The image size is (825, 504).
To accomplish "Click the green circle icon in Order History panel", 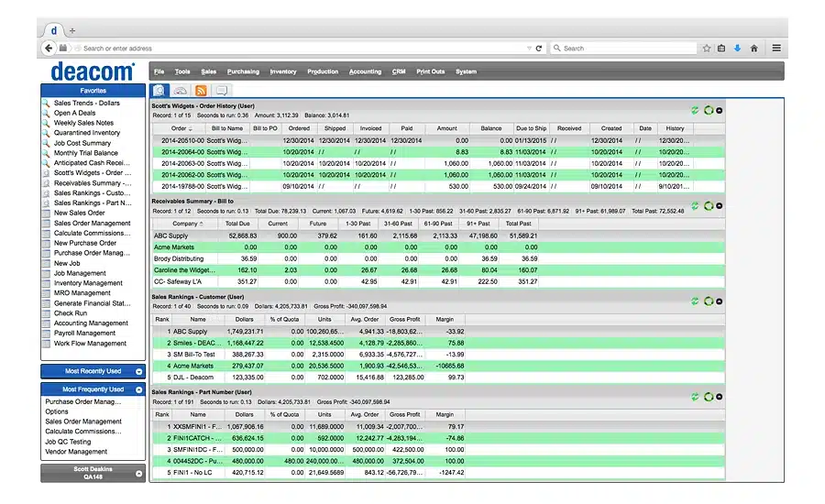I will pyautogui.click(x=709, y=110).
